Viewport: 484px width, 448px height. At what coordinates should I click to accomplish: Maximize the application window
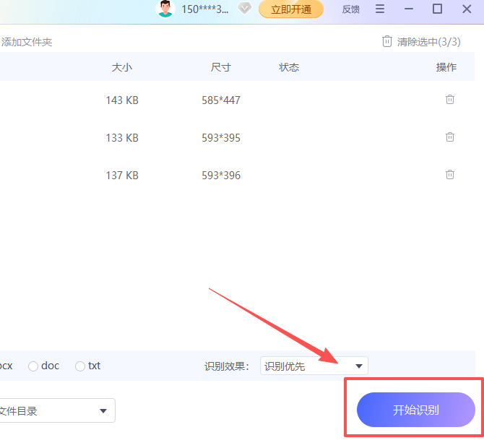[x=437, y=9]
